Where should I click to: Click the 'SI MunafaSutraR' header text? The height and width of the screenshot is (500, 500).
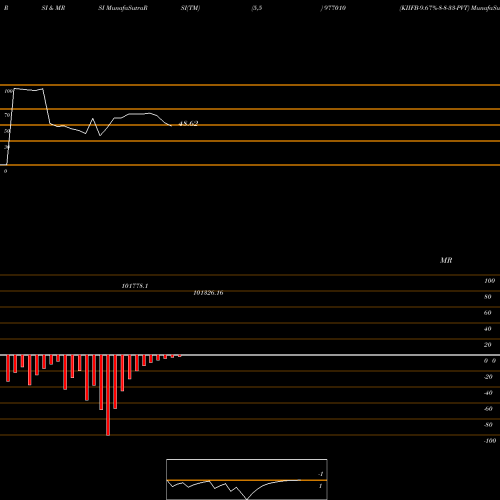point(123,8)
